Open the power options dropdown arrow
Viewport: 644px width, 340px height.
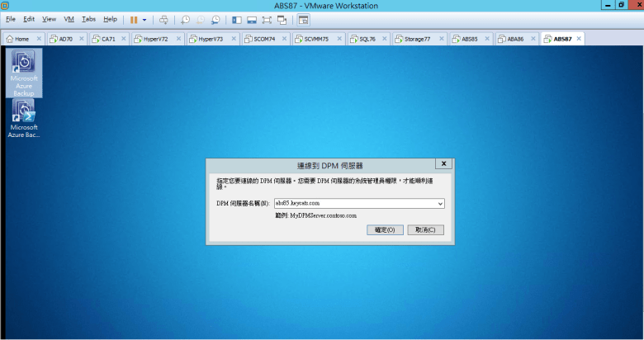pyautogui.click(x=144, y=19)
